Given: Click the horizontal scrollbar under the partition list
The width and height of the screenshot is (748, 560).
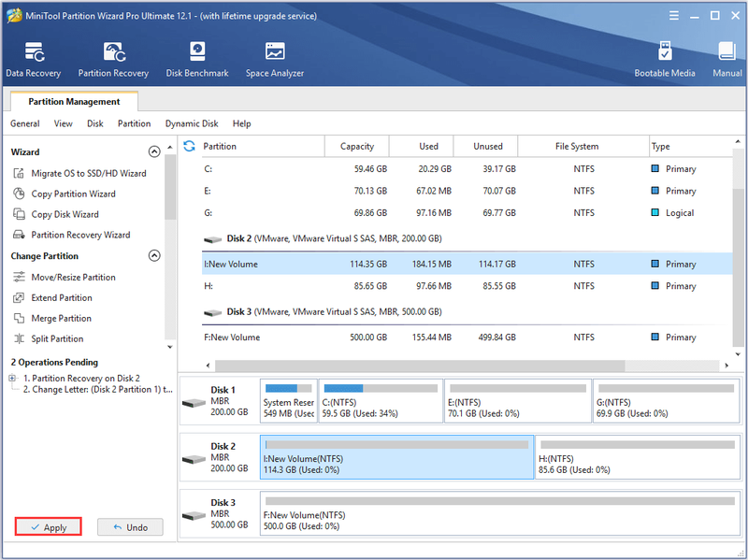Looking at the screenshot, I should [x=420, y=366].
